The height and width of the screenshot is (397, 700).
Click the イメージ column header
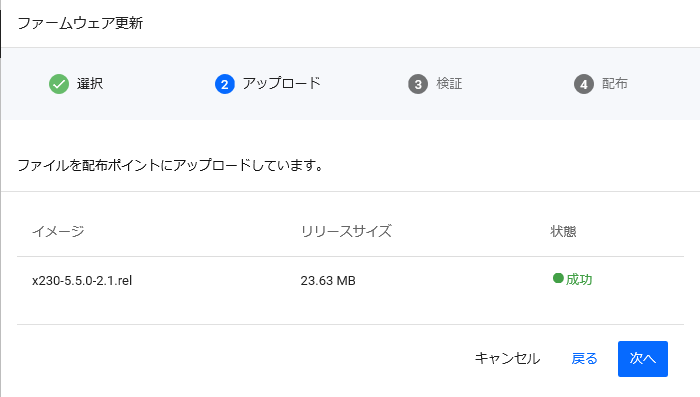tap(58, 231)
